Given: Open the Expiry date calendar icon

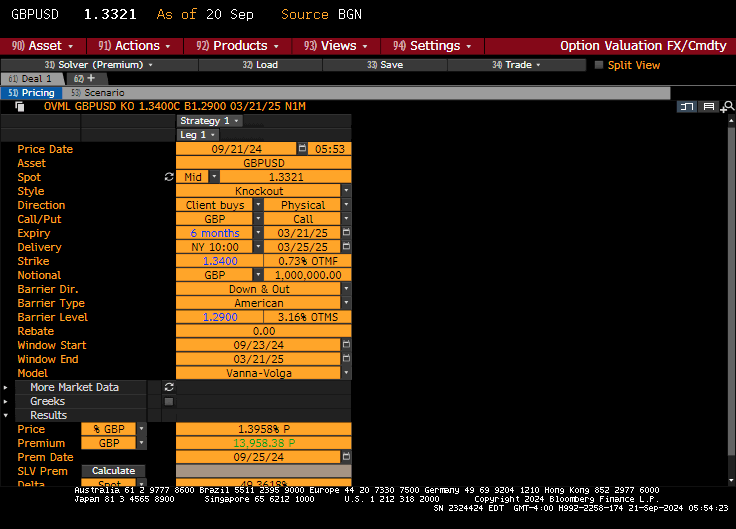Looking at the screenshot, I should (x=346, y=232).
